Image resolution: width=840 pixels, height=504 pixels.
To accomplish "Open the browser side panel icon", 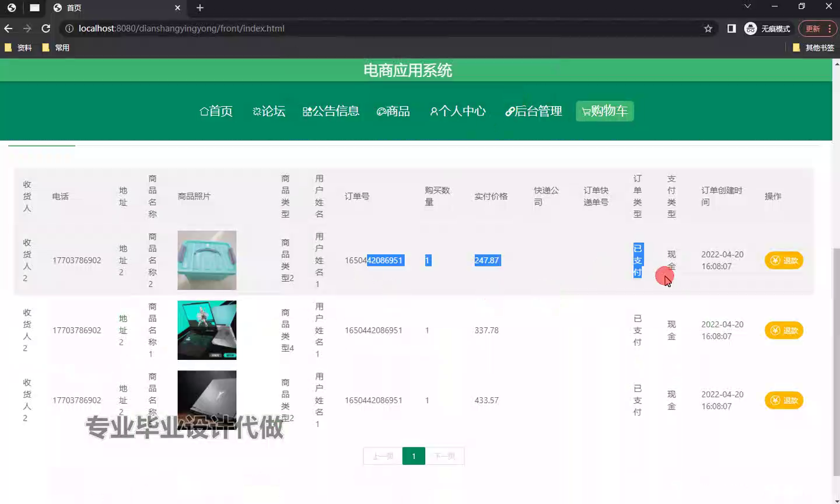I will coord(731,29).
